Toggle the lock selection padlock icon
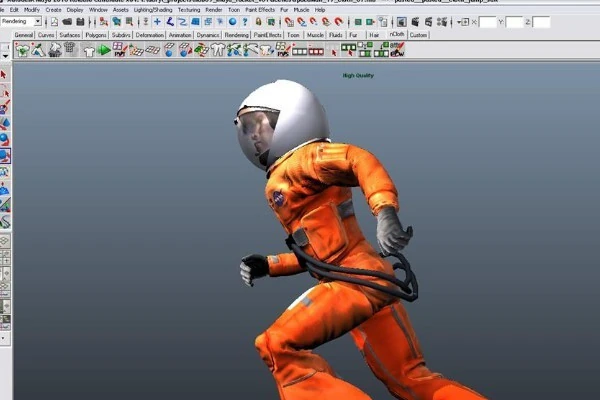 point(259,22)
